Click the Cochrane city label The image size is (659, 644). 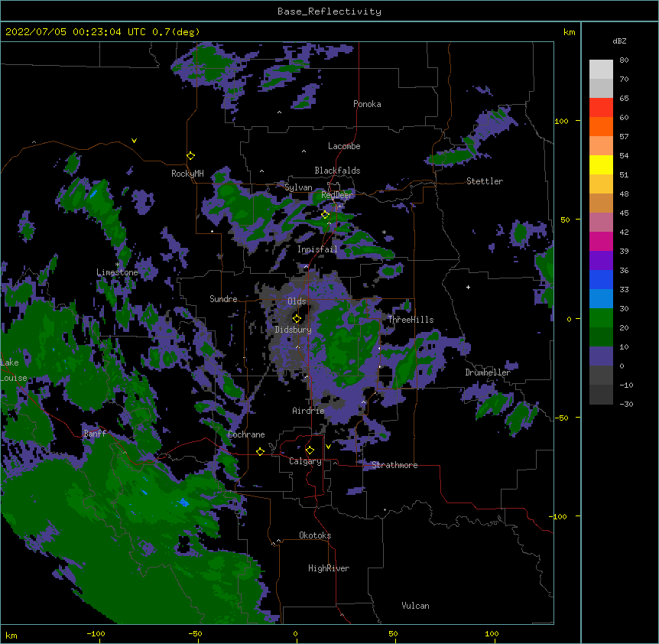click(246, 434)
